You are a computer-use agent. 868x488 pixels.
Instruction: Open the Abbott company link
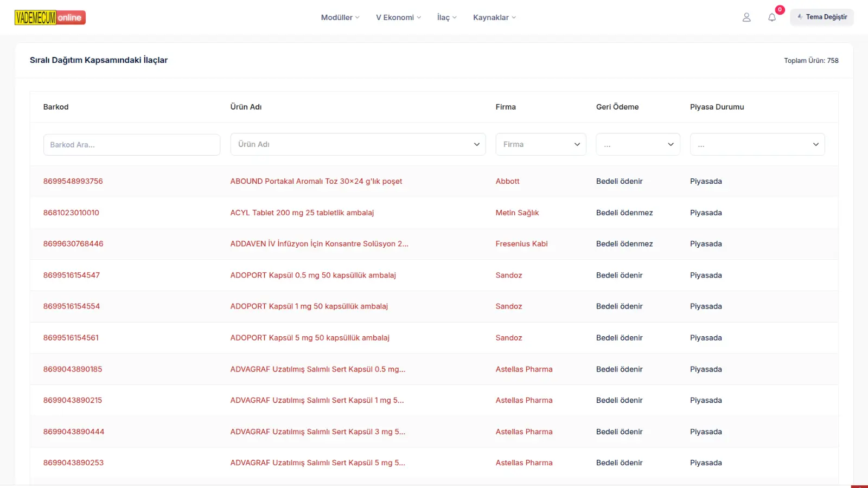pos(508,181)
